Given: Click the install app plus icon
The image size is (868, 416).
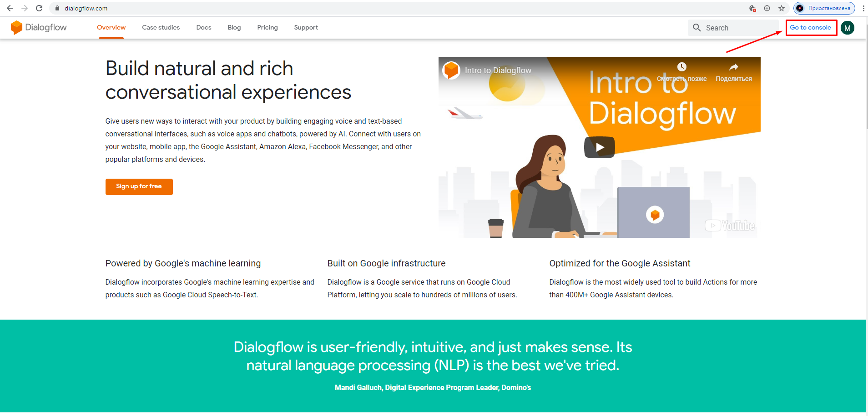Looking at the screenshot, I should (x=767, y=8).
